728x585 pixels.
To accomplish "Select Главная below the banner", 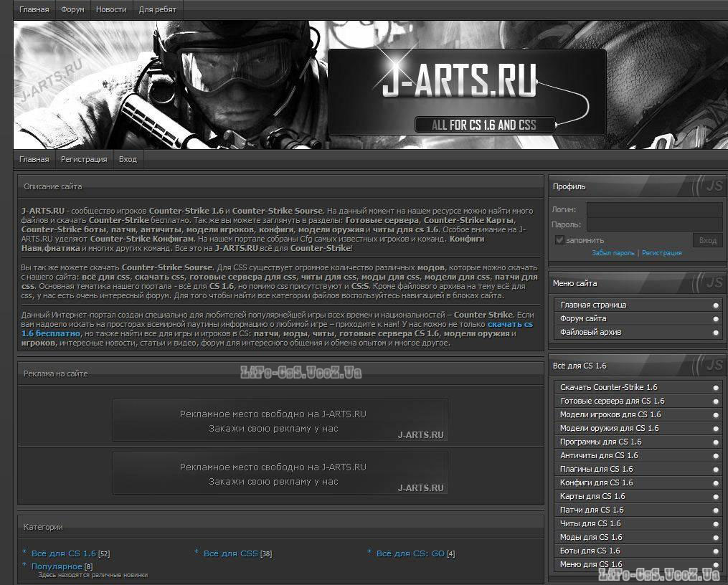I will coord(34,159).
